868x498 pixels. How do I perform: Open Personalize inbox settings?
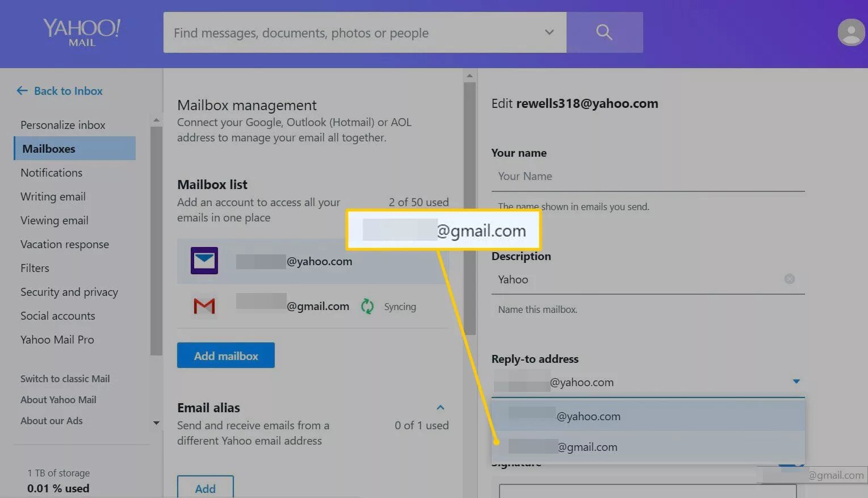(x=63, y=125)
